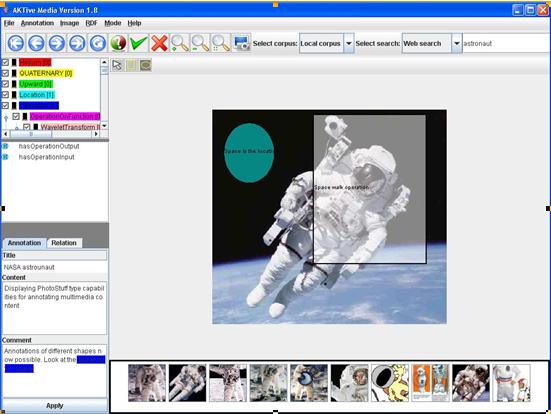This screenshot has width=551, height=414.
Task: Click the red X delete icon
Action: pyautogui.click(x=159, y=43)
